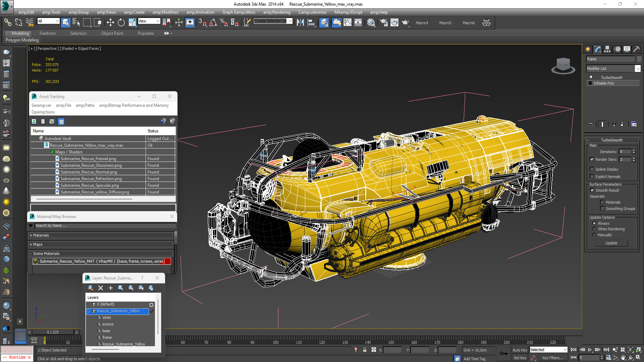This screenshot has width=644, height=362.
Task: Switch to the Utilities command panel
Action: pos(636,49)
